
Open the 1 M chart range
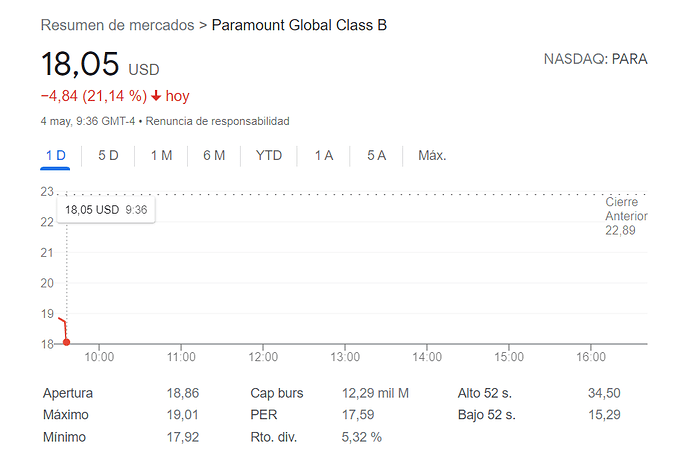point(161,156)
